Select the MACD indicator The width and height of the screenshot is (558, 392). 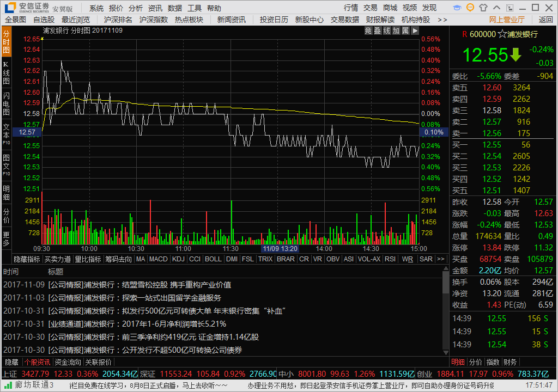[159, 259]
